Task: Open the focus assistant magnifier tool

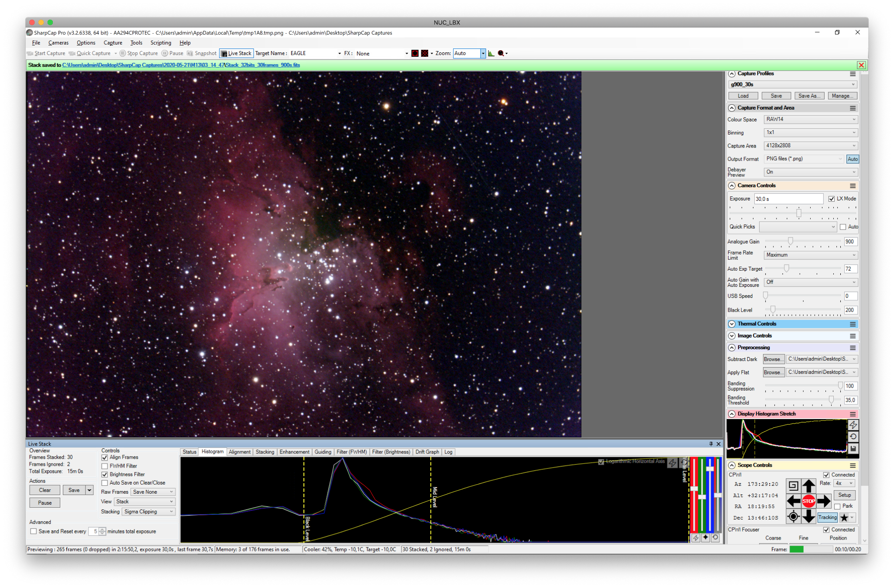Action: point(501,53)
